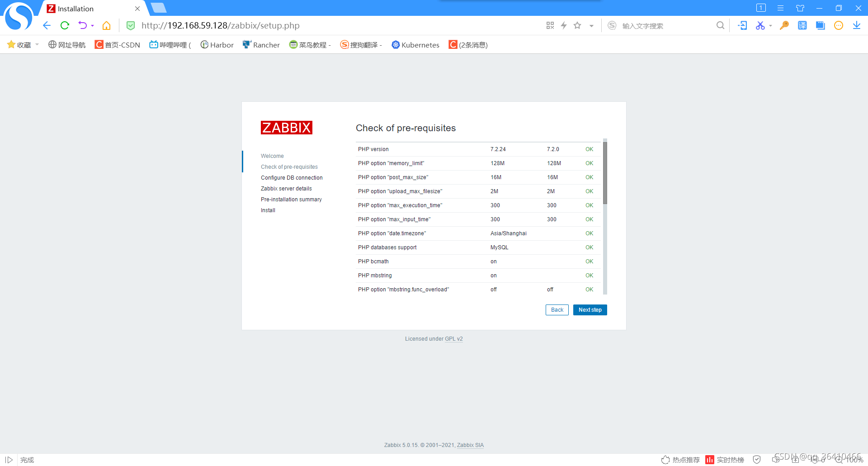The height and width of the screenshot is (466, 868).
Task: Open the undo dropdown arrow
Action: 92,26
